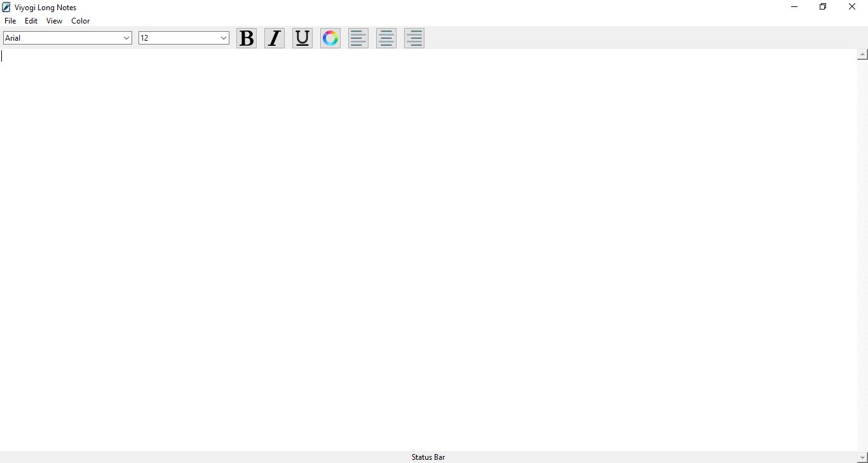Minimize the Viyogi Long Notes window
Screen dimensions: 868x463
(794, 7)
